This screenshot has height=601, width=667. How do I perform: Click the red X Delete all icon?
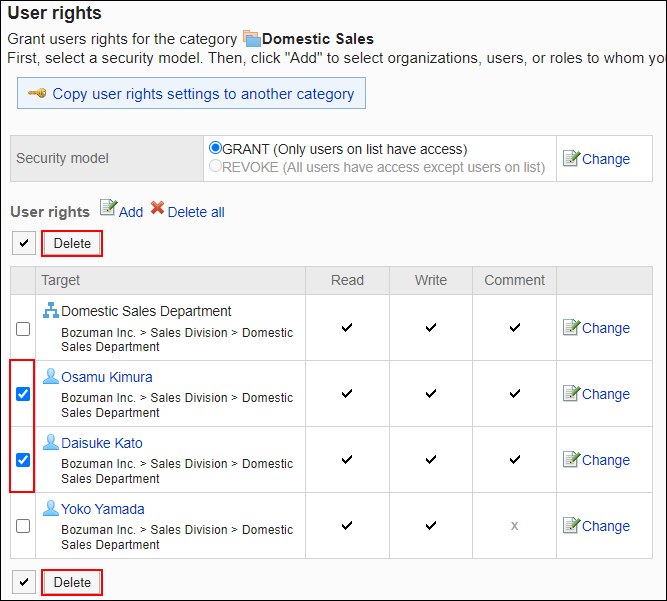[157, 208]
